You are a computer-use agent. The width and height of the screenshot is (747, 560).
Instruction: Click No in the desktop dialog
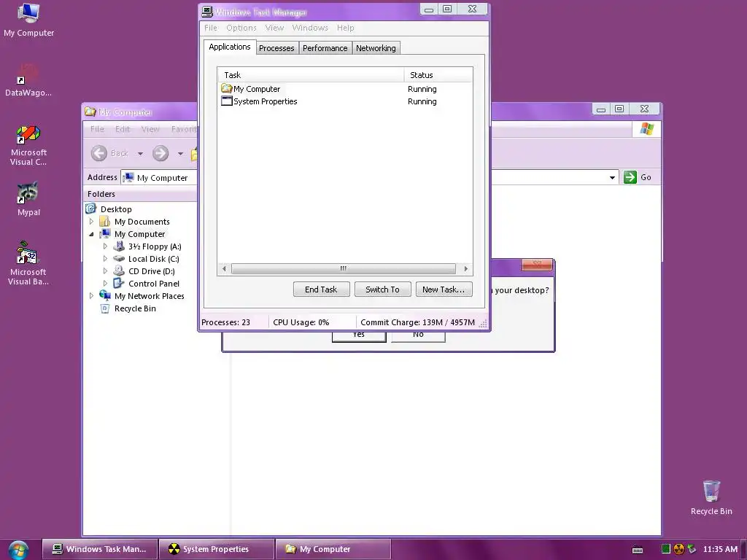pyautogui.click(x=418, y=335)
